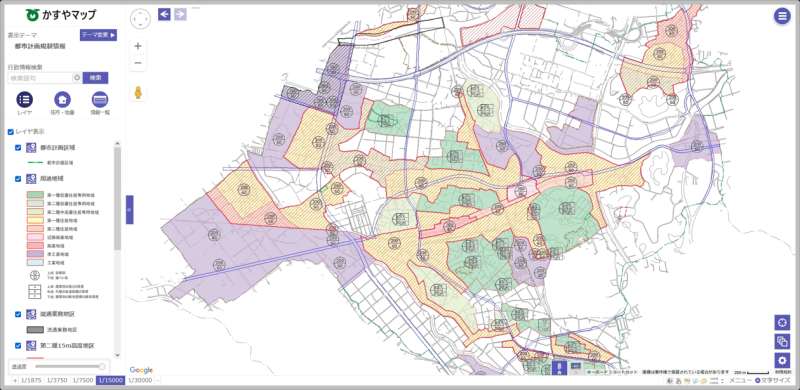
Task: Click the 文字サイズ font size icon
Action: coord(758,380)
